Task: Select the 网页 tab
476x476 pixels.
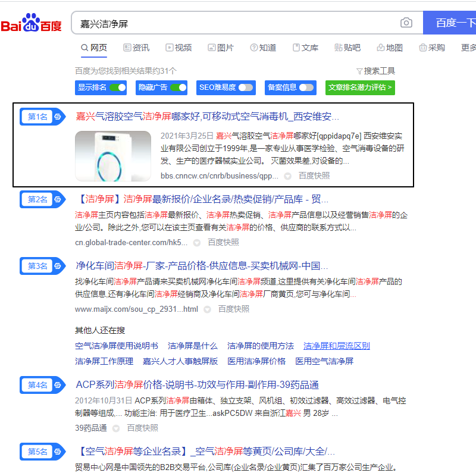Action: (x=94, y=48)
